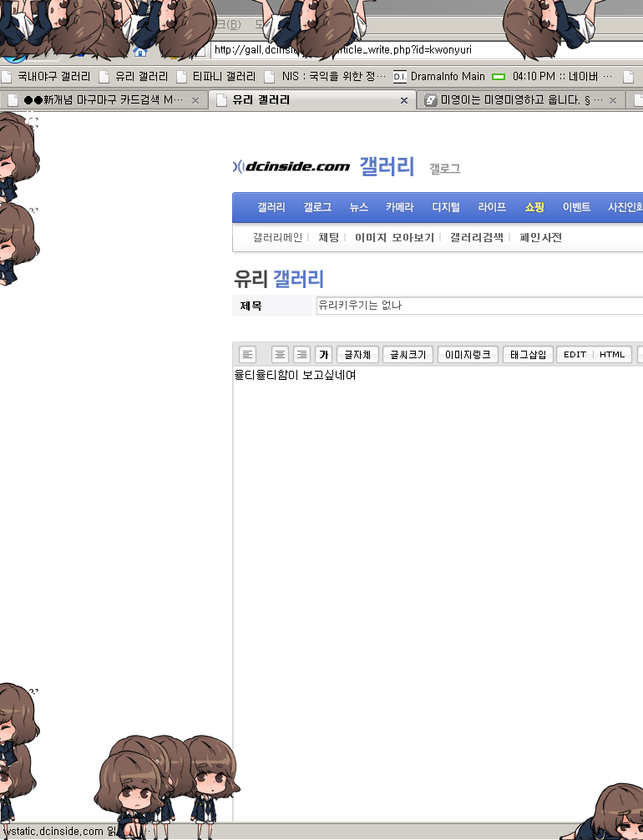Close the 유리 갤러리 tab

[x=404, y=100]
